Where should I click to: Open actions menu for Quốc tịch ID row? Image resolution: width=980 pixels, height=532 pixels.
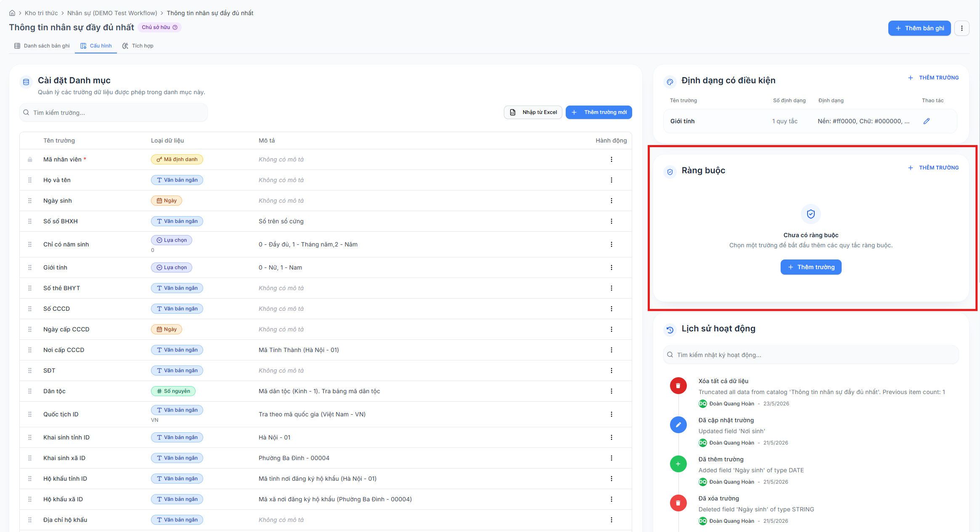[x=612, y=414]
